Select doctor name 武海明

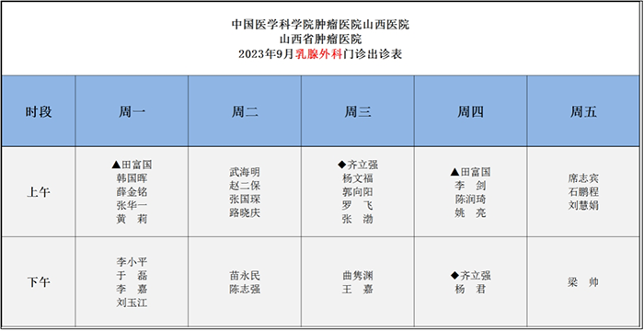pyautogui.click(x=245, y=172)
